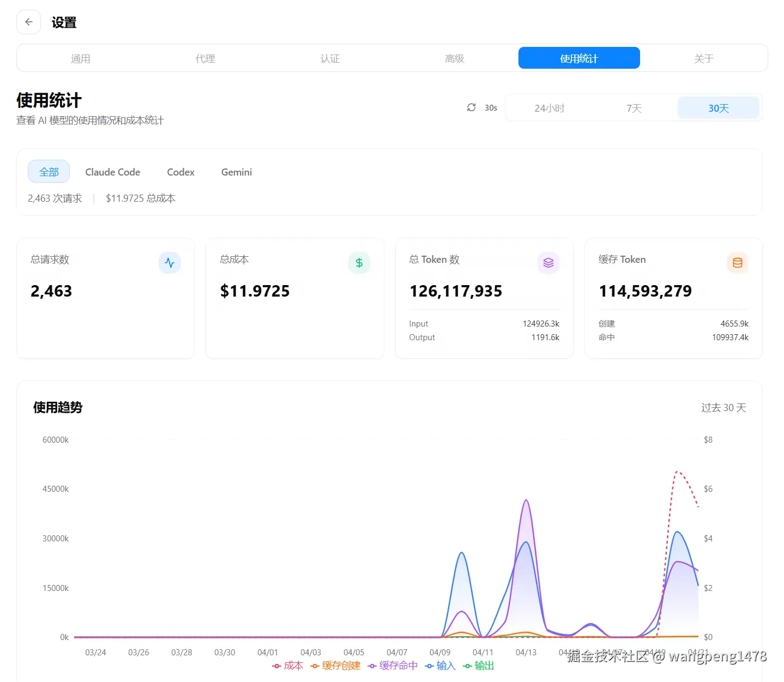784x682 pixels.
Task: Toggle 缓存命中 series in chart legend
Action: click(393, 666)
